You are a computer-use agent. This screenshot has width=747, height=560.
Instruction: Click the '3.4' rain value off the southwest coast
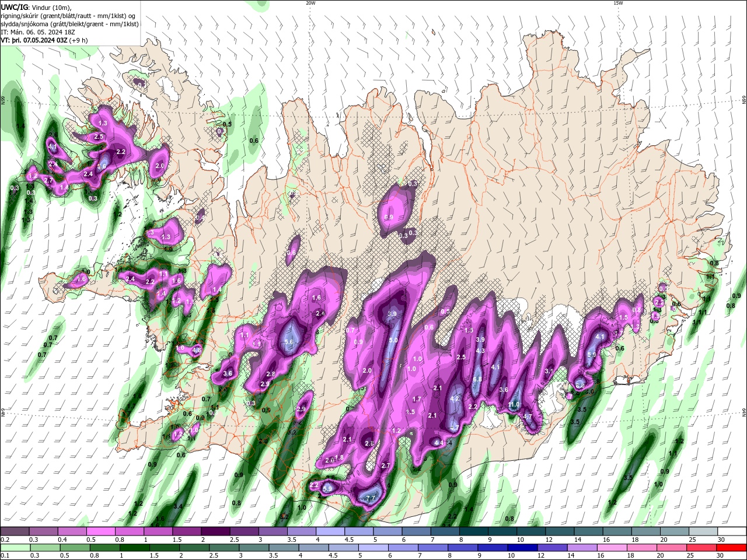coord(179,506)
